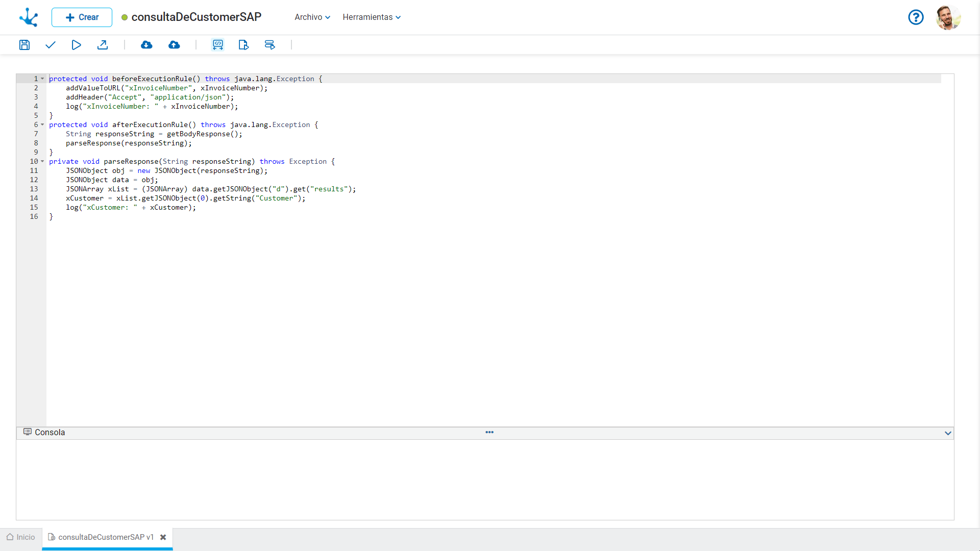Click the Inicio home icon
Image resolution: width=980 pixels, height=551 pixels.
10,537
